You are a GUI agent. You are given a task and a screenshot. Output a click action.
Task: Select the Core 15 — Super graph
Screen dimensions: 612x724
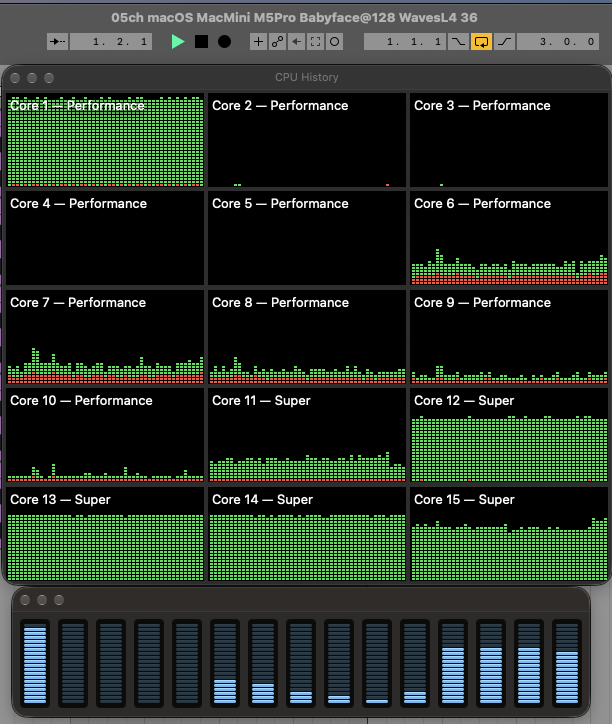click(509, 535)
